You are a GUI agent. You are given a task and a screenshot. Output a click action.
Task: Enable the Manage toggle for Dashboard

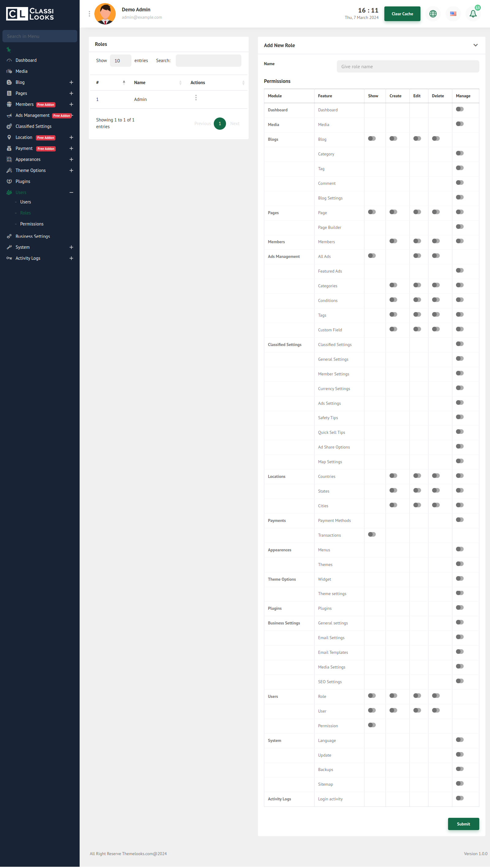(459, 109)
